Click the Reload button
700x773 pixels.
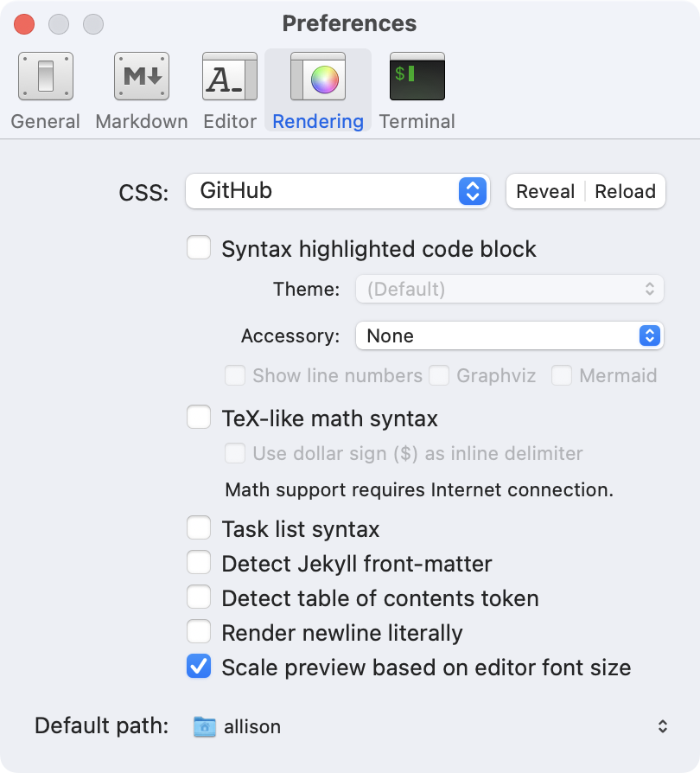pyautogui.click(x=625, y=192)
